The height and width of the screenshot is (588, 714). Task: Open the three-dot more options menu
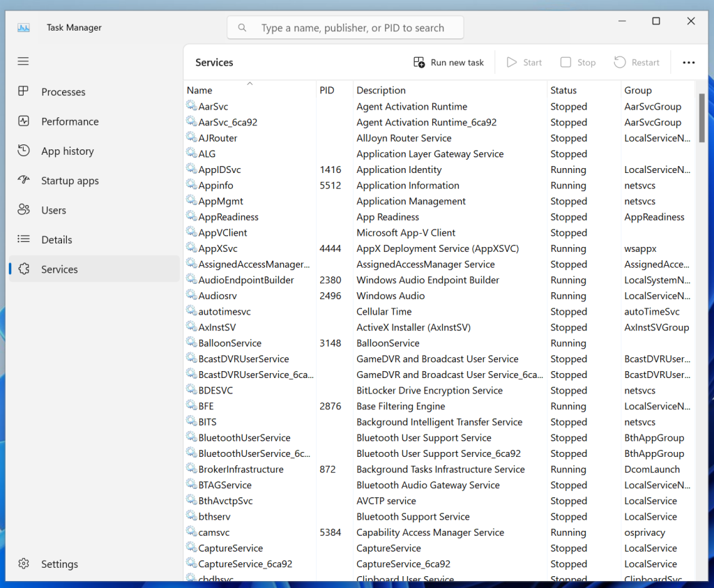[688, 62]
